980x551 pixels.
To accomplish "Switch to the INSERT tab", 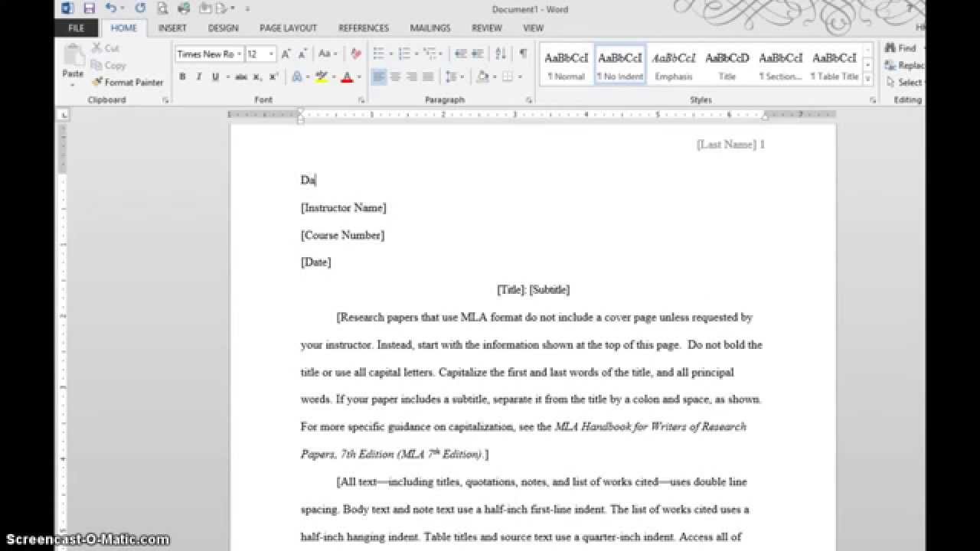I will tap(172, 28).
